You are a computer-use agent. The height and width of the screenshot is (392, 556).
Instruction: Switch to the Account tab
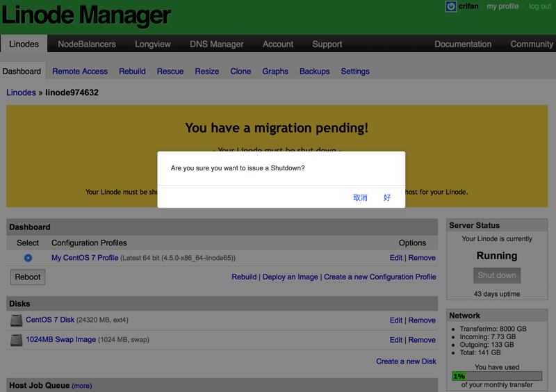pos(278,44)
